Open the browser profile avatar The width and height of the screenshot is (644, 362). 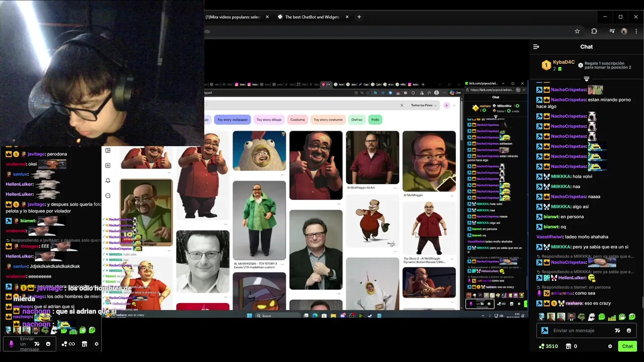tap(624, 31)
